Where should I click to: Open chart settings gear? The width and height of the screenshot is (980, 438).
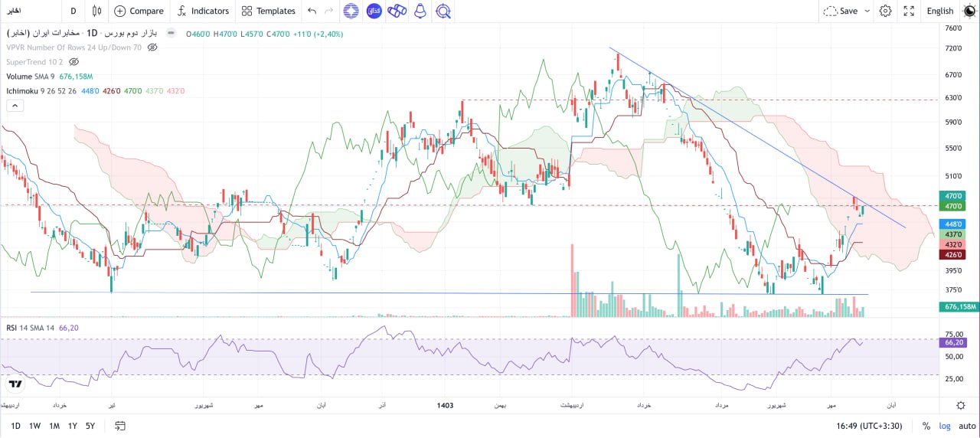tap(886, 11)
